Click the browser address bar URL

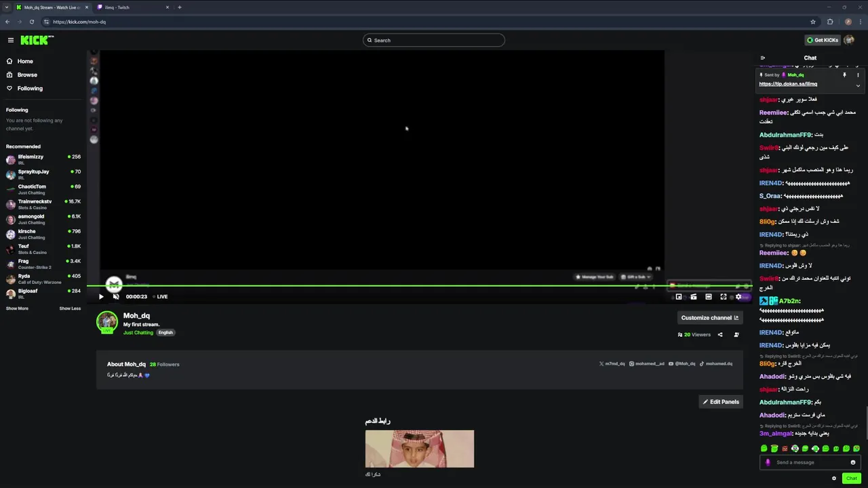click(x=79, y=22)
